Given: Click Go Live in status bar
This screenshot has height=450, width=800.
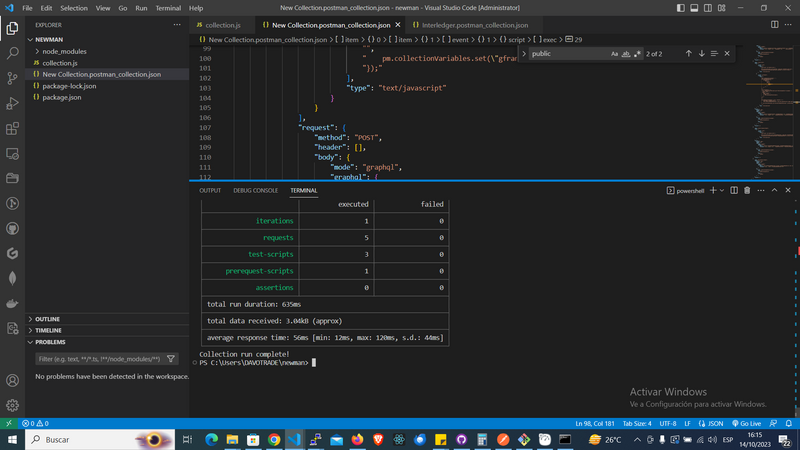Looking at the screenshot, I should (746, 423).
